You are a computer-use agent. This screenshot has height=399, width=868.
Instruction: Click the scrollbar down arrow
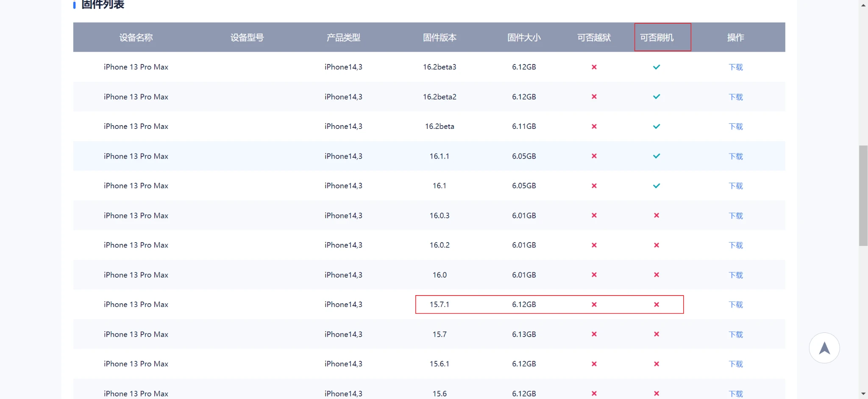[x=863, y=394]
